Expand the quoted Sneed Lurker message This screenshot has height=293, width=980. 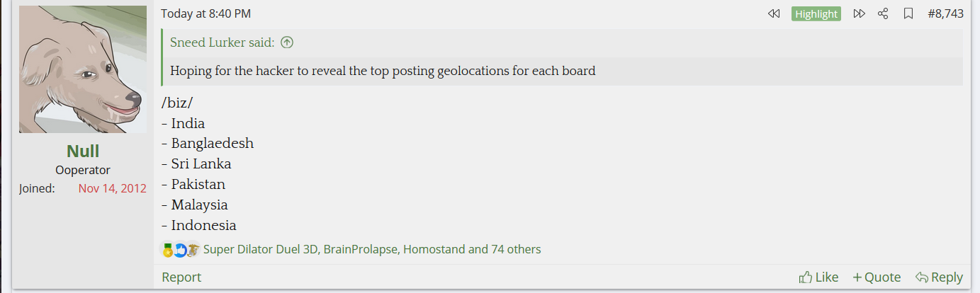[x=383, y=71]
